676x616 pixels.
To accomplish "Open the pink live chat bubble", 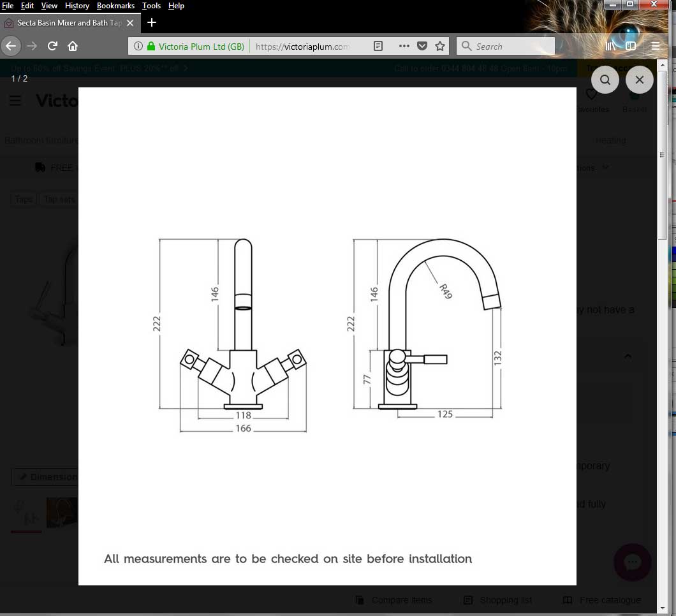I will tap(632, 562).
